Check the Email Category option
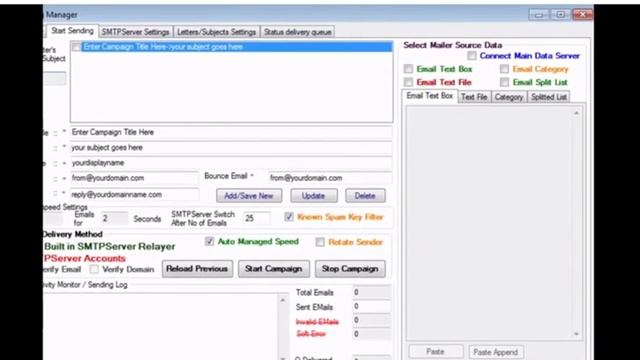 click(x=504, y=69)
